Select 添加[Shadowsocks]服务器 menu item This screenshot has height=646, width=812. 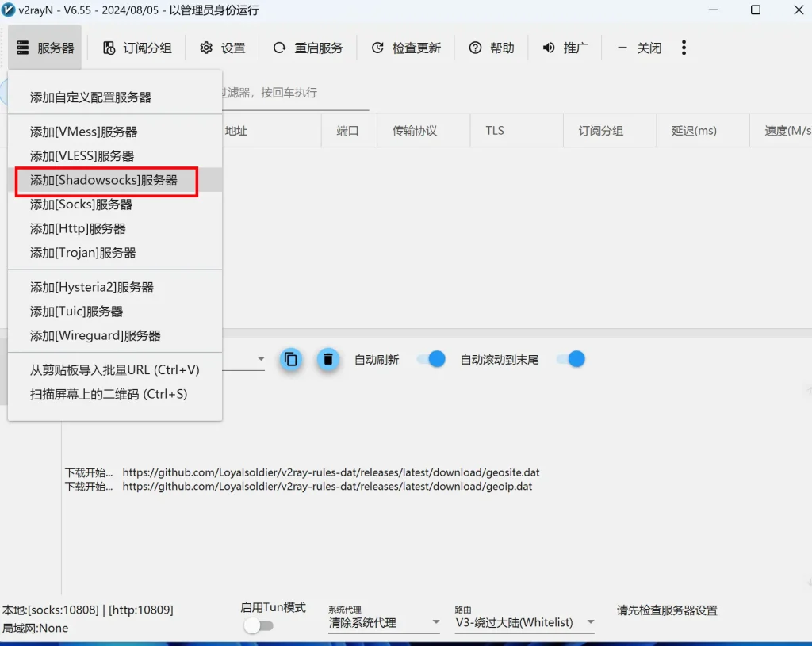(x=107, y=181)
